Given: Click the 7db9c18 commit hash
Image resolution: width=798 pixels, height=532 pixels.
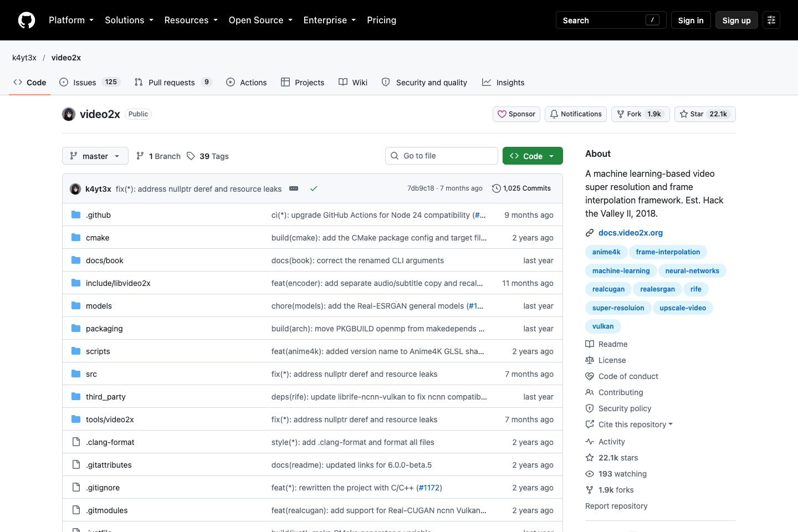Looking at the screenshot, I should pos(421,188).
